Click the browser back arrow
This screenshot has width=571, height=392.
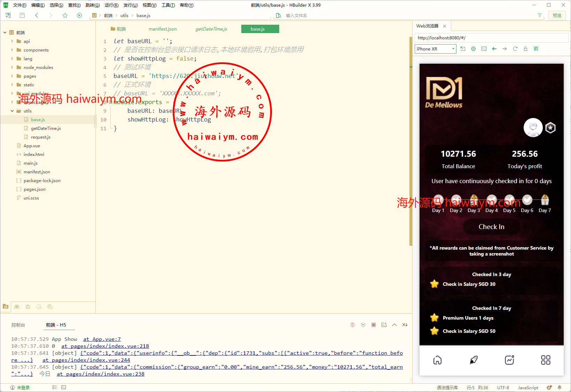click(494, 49)
